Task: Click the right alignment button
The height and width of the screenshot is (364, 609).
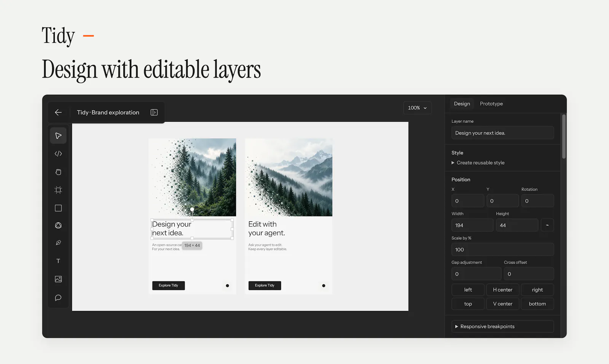Action: [537, 290]
